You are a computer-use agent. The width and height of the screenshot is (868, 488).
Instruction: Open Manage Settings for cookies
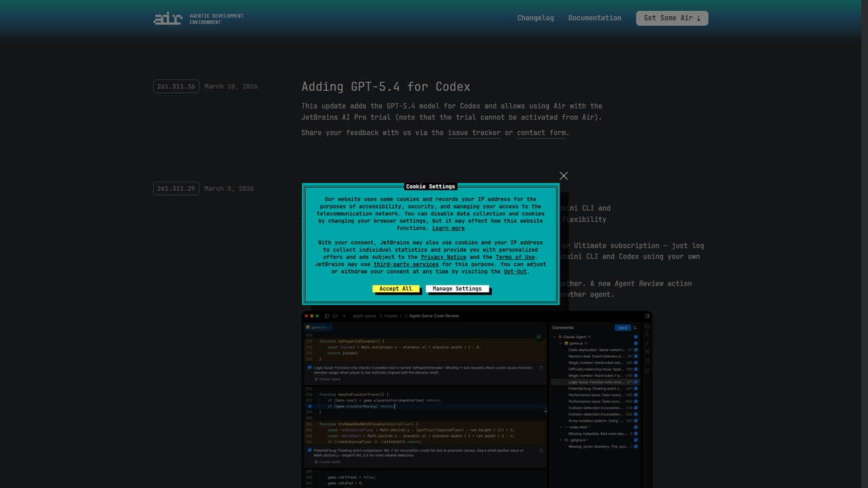pos(457,289)
